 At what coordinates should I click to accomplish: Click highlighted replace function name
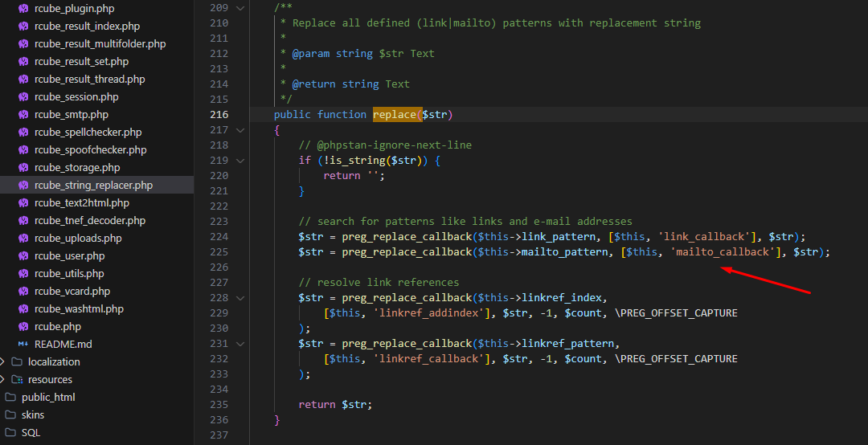394,115
